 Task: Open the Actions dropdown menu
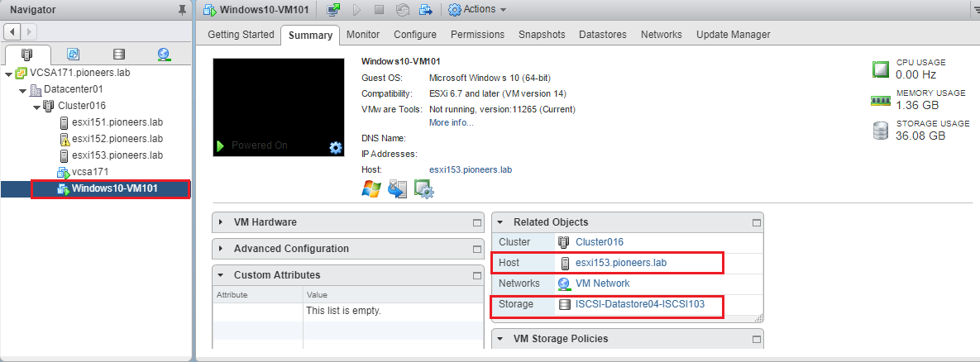pyautogui.click(x=478, y=9)
